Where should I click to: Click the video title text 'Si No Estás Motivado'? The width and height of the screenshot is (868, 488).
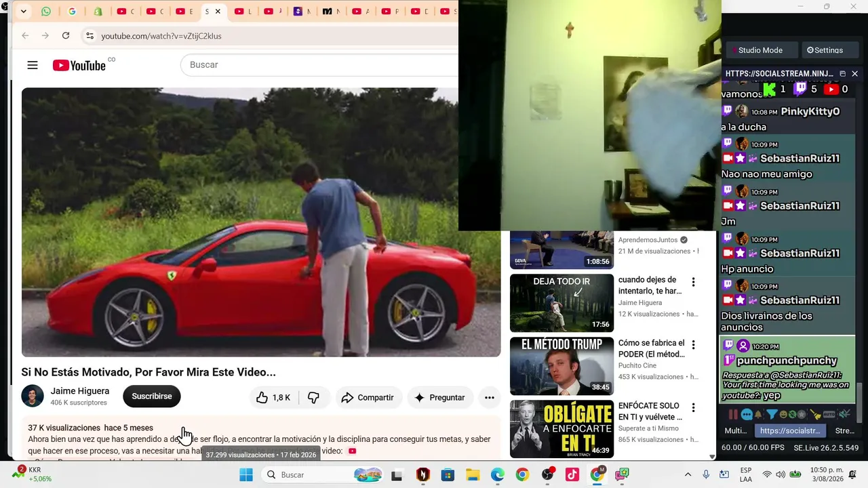pyautogui.click(x=149, y=372)
